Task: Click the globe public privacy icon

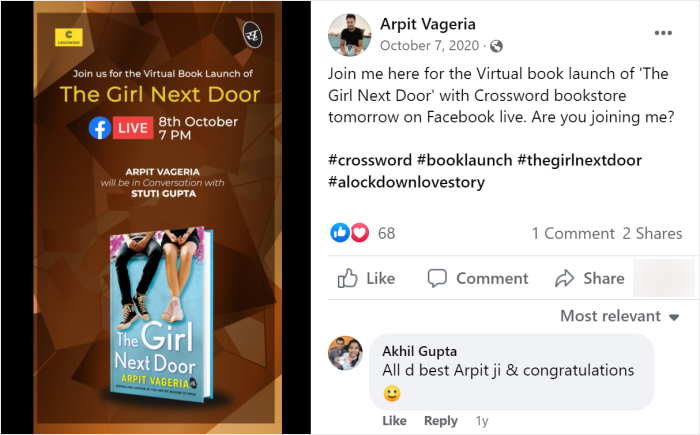Action: [496, 46]
